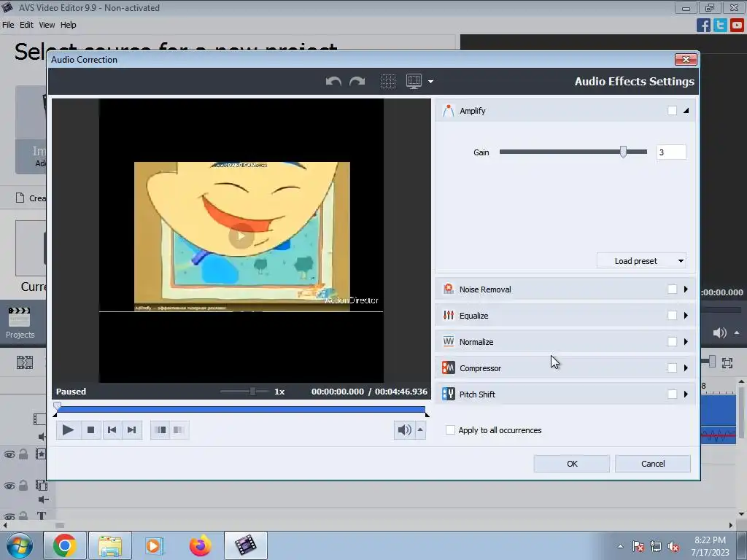This screenshot has height=560, width=747.
Task: Stop the preview playback
Action: pos(90,430)
